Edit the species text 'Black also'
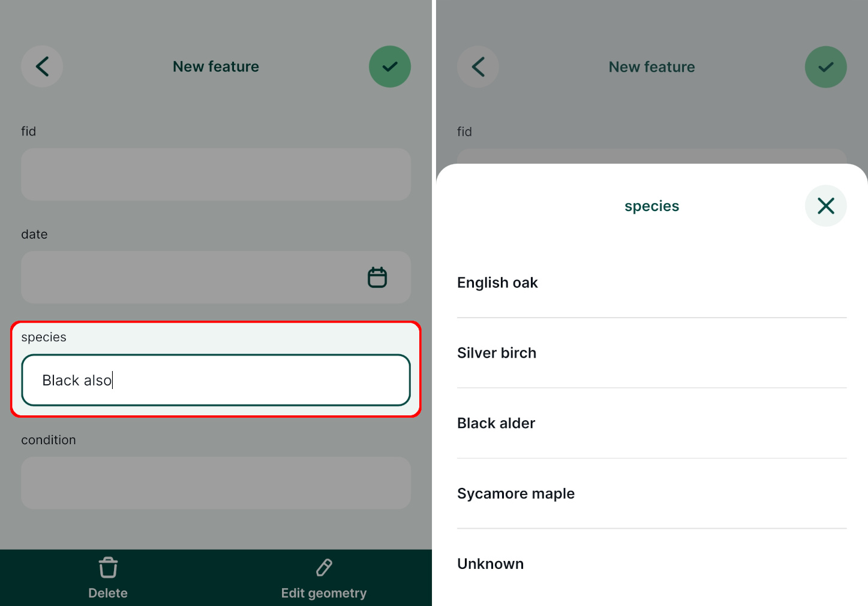Image resolution: width=868 pixels, height=606 pixels. click(216, 380)
